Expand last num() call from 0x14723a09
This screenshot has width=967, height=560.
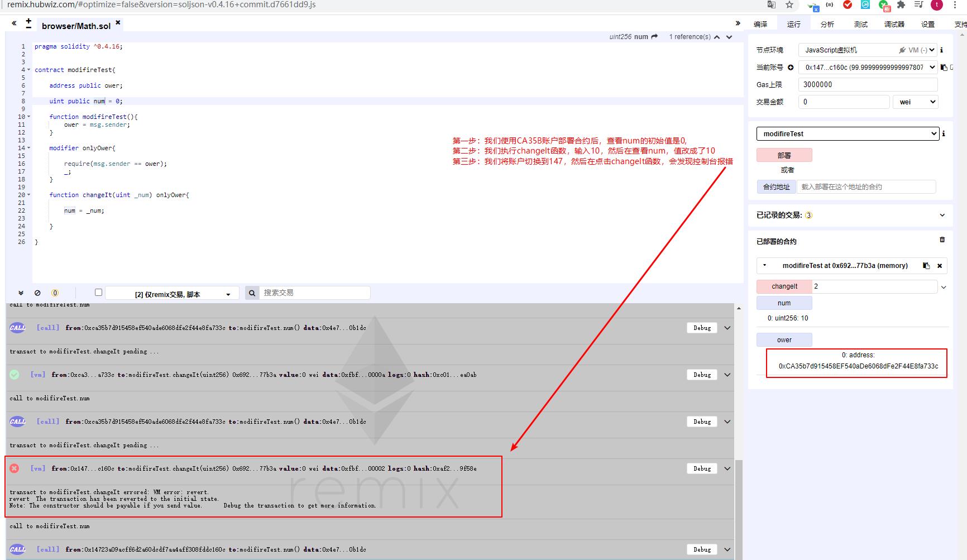pos(727,550)
